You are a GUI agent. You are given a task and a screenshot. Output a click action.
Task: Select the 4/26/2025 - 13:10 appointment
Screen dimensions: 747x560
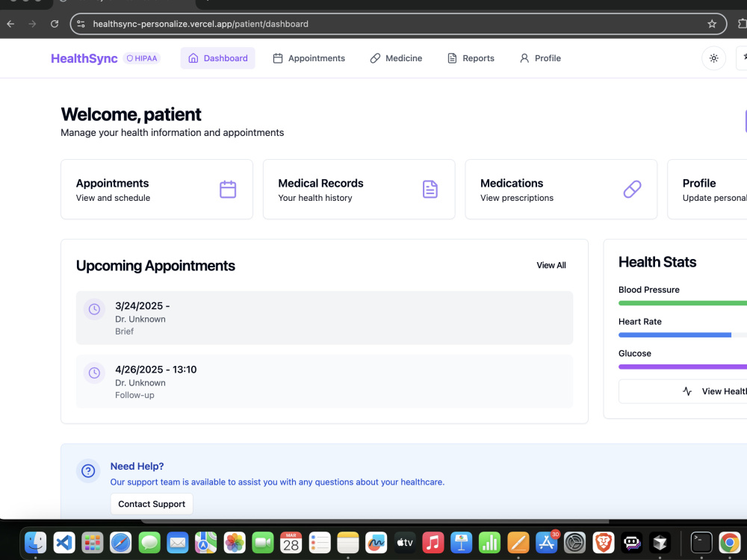click(324, 381)
